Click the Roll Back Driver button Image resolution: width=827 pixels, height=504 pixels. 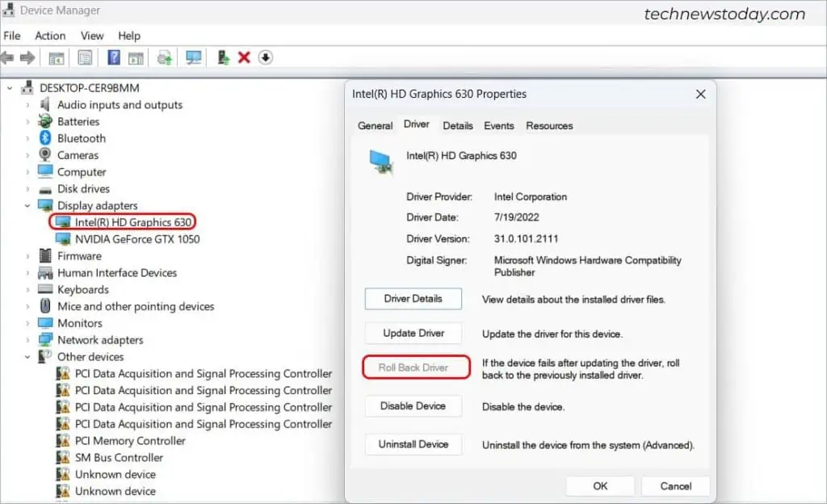(413, 367)
